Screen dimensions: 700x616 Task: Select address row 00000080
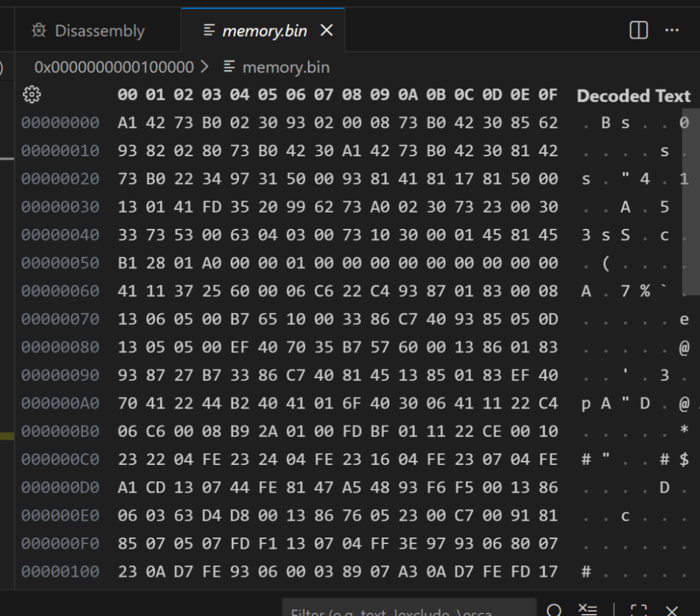click(60, 347)
